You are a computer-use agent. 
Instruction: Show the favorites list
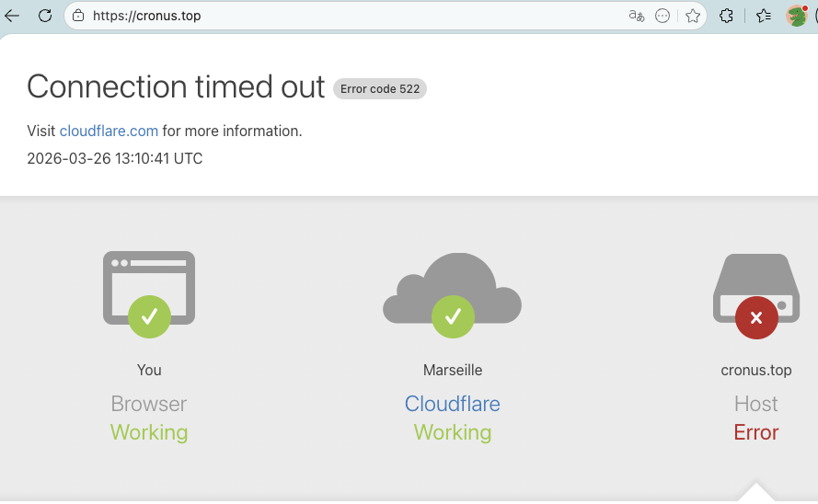[763, 16]
